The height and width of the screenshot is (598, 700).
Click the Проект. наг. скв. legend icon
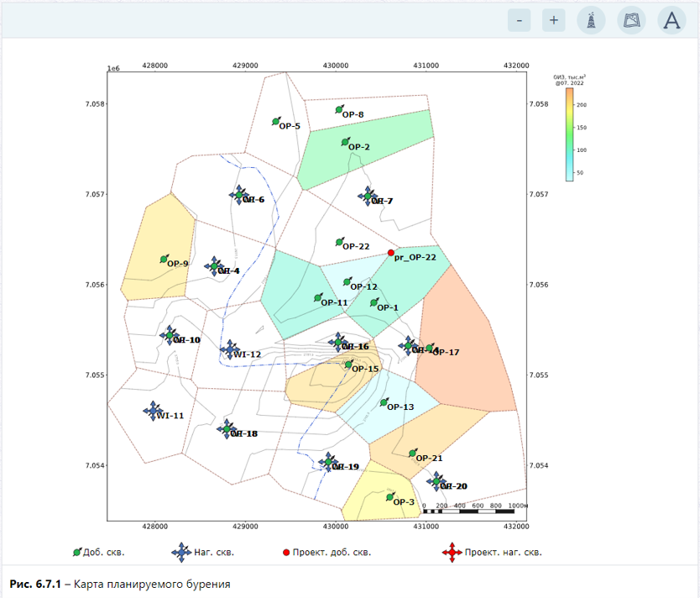(x=452, y=553)
